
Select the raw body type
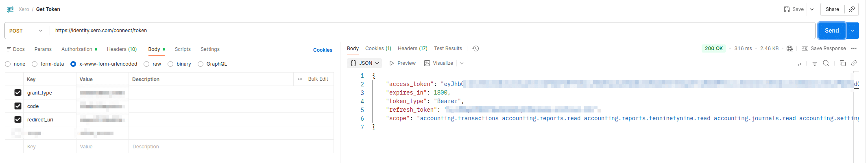146,64
